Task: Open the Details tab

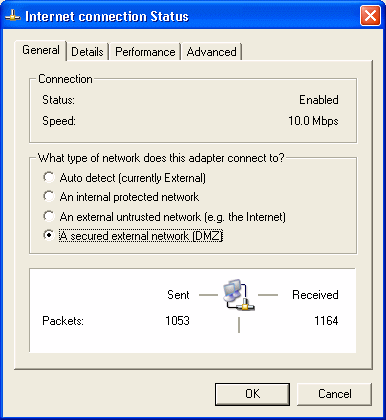Action: 87,52
